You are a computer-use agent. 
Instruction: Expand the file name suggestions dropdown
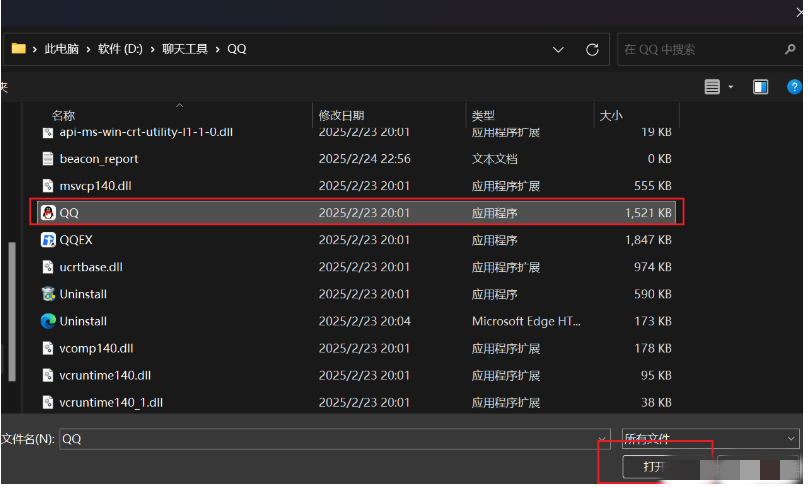pos(602,439)
